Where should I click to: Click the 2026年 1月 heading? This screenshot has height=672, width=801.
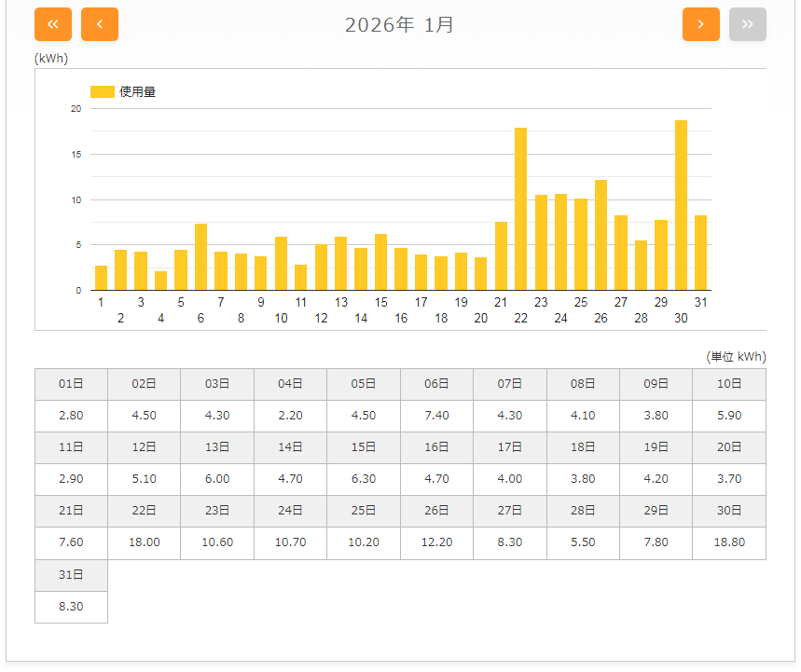coord(399,25)
